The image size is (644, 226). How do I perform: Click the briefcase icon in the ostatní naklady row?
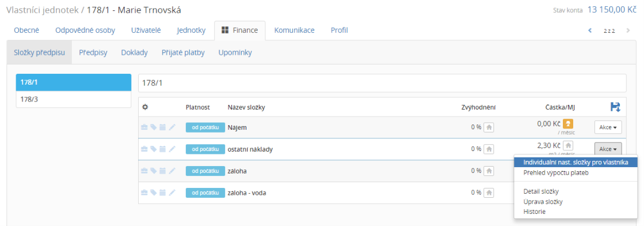pyautogui.click(x=144, y=149)
